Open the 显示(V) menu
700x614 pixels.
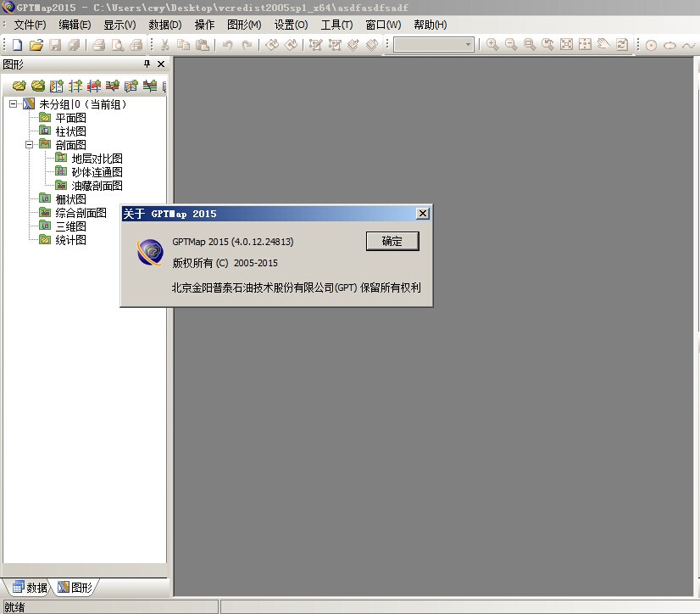119,25
